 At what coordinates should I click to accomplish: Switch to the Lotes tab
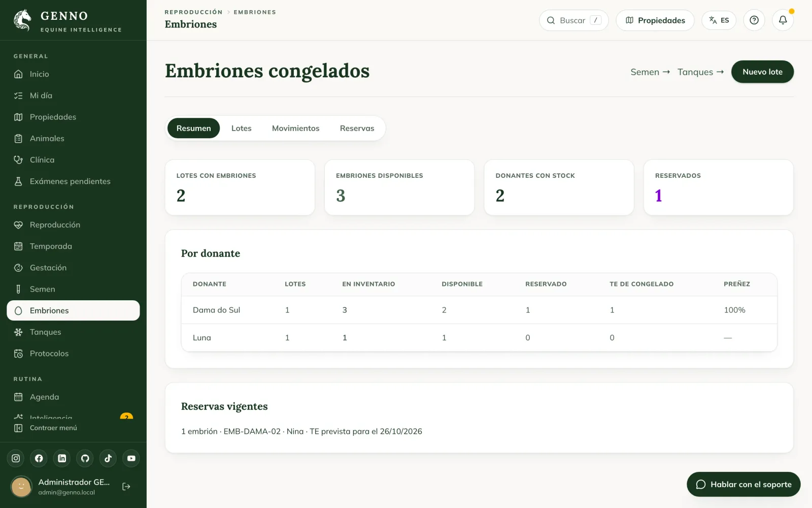[x=242, y=128]
